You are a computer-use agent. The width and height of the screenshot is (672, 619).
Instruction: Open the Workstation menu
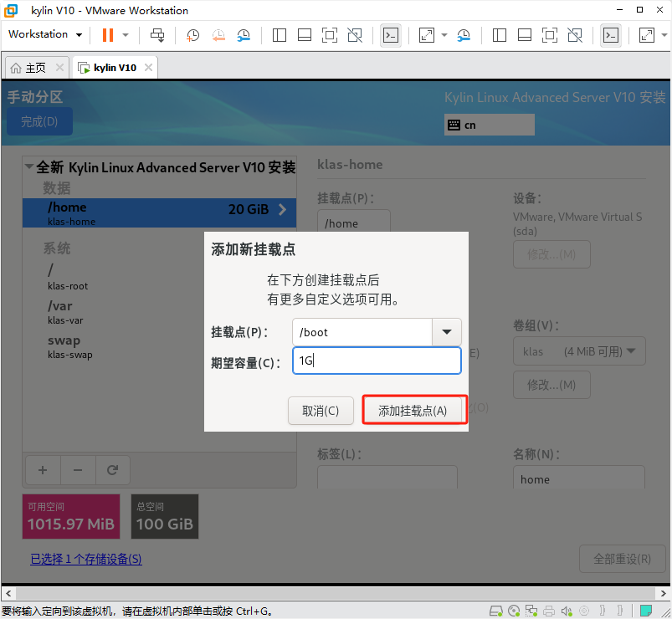pos(45,34)
